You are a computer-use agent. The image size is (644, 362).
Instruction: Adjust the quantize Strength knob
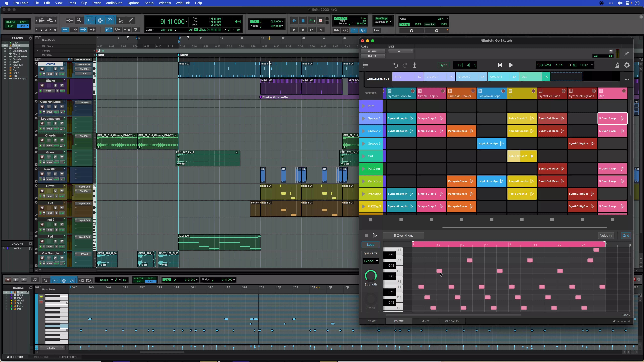371,276
